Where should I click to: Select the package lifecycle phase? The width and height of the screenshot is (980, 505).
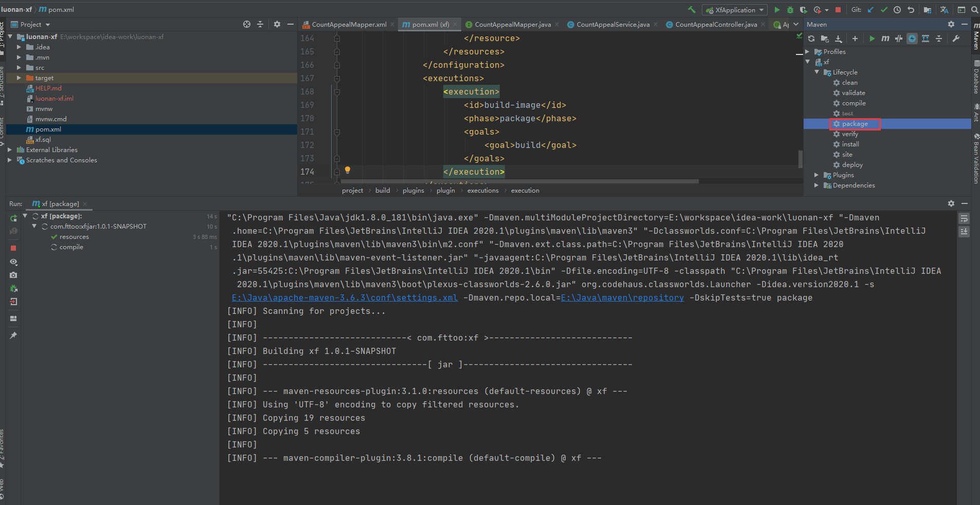click(855, 124)
